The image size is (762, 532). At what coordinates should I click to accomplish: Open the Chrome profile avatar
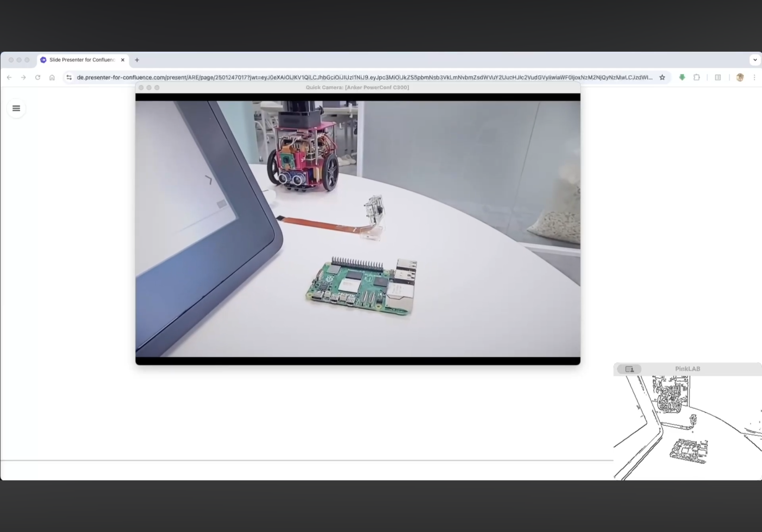pyautogui.click(x=740, y=78)
